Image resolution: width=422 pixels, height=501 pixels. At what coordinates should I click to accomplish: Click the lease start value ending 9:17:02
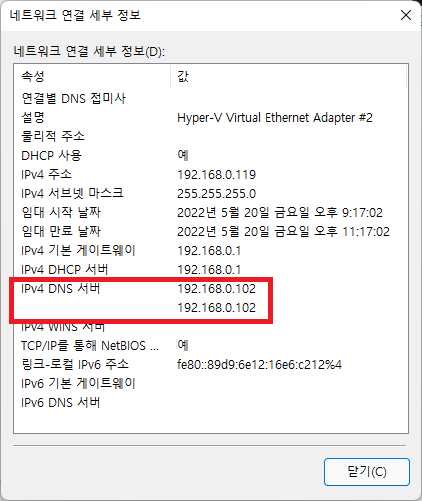[x=280, y=213]
